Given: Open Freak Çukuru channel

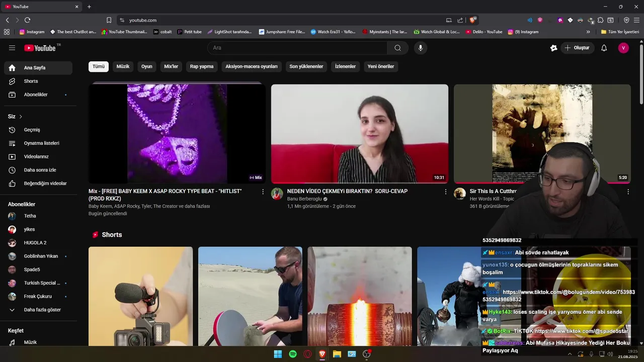Looking at the screenshot, I should (x=38, y=296).
